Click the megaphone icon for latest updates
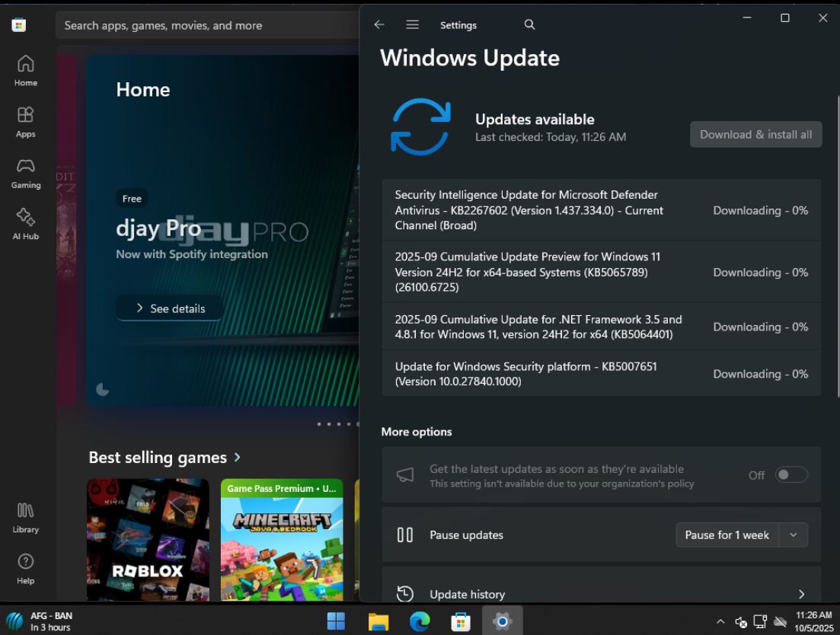 click(405, 475)
